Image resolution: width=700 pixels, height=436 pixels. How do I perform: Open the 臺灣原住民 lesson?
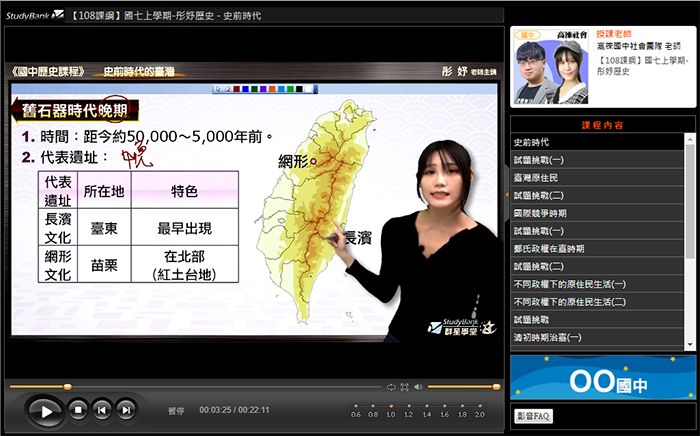coord(539,177)
